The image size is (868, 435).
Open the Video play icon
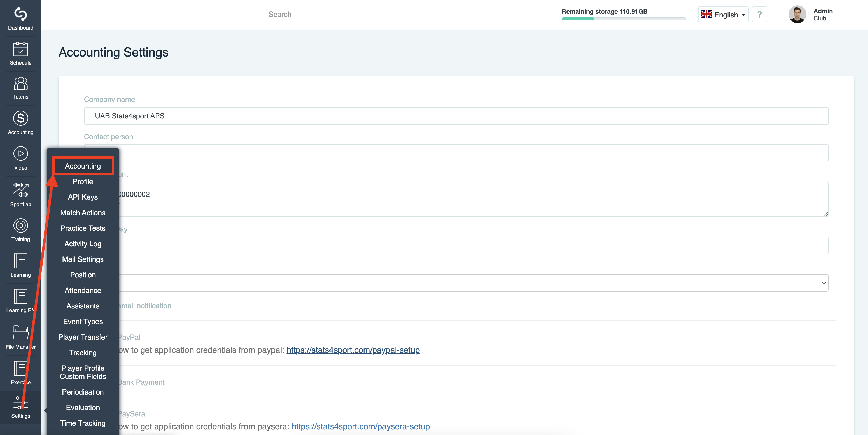pyautogui.click(x=20, y=154)
